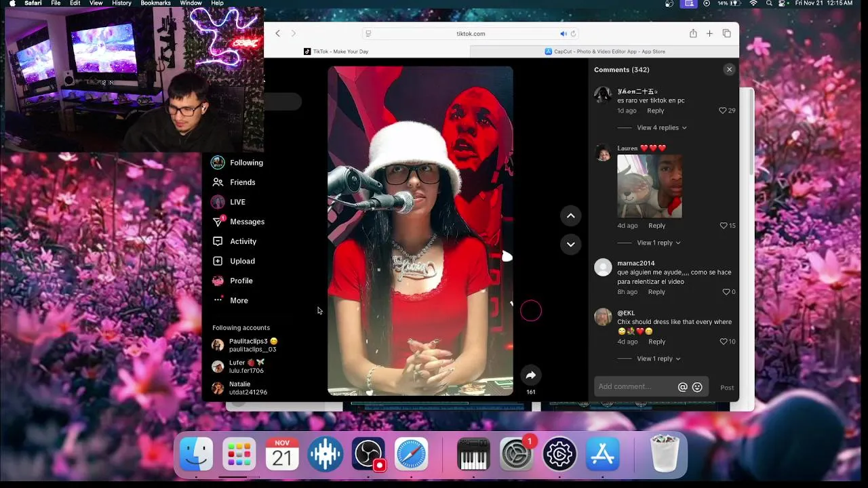Open your Profile page
The image size is (868, 488).
click(x=232, y=281)
